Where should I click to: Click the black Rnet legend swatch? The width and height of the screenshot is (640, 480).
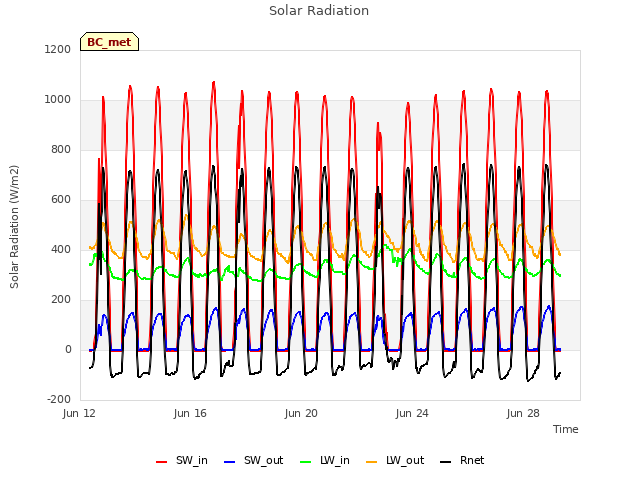[446, 462]
